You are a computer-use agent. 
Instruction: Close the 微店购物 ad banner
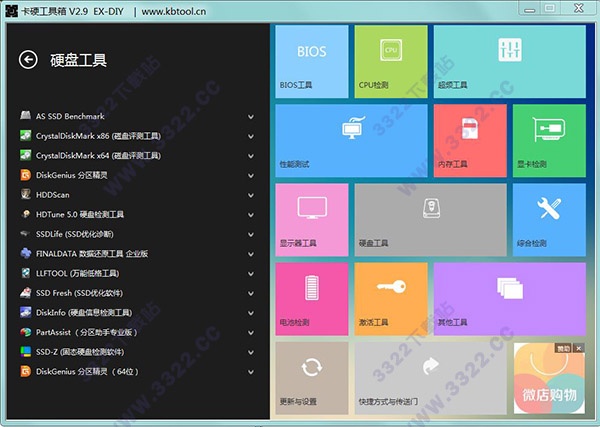point(579,348)
